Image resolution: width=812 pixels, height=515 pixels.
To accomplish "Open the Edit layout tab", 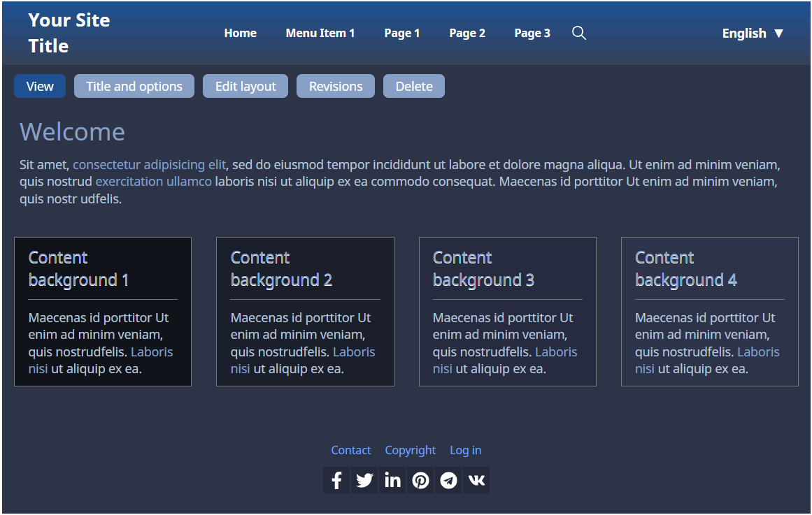I will (245, 86).
